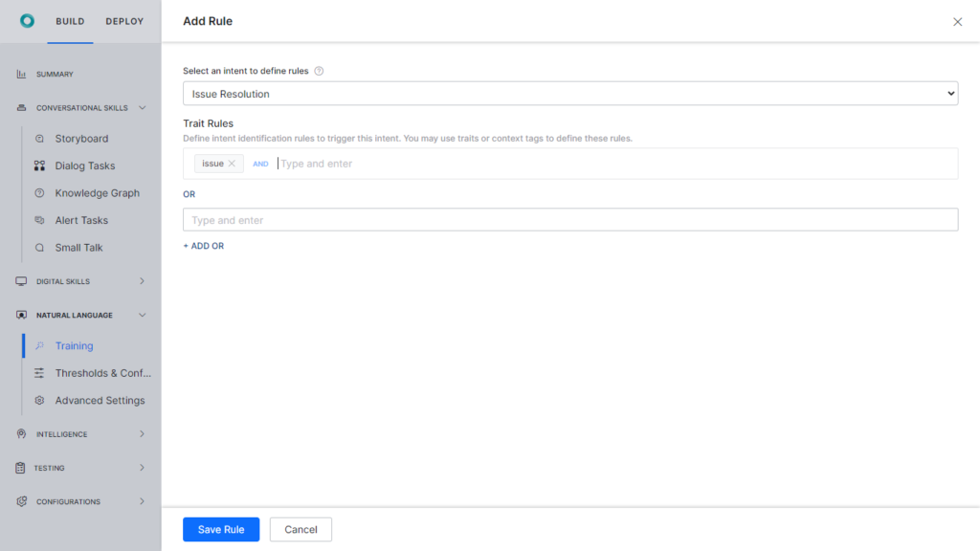
Task: Click the help icon beside intent label
Action: tap(319, 71)
